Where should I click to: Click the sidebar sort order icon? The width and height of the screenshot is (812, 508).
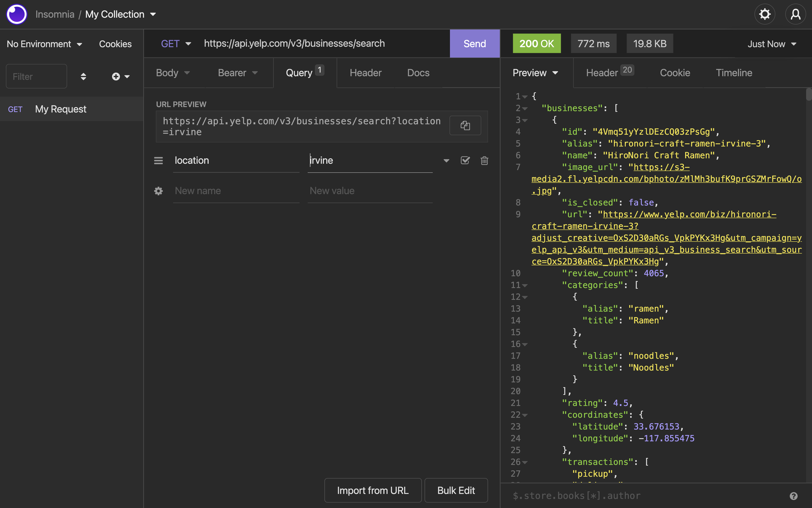(x=83, y=77)
